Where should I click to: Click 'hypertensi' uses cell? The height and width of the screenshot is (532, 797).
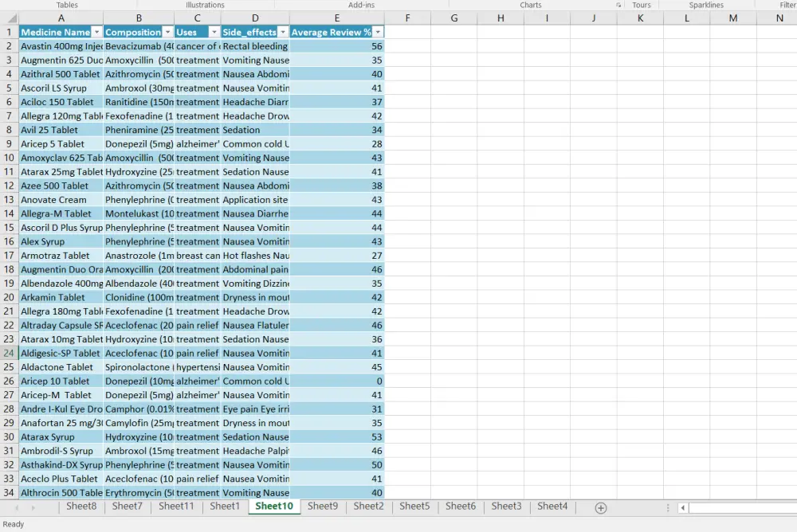(x=197, y=367)
